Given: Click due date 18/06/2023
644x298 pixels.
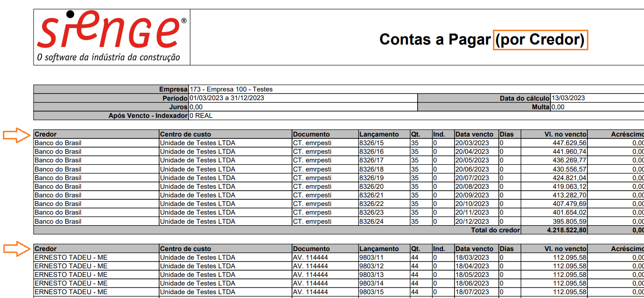Looking at the screenshot, I should coord(472,283).
